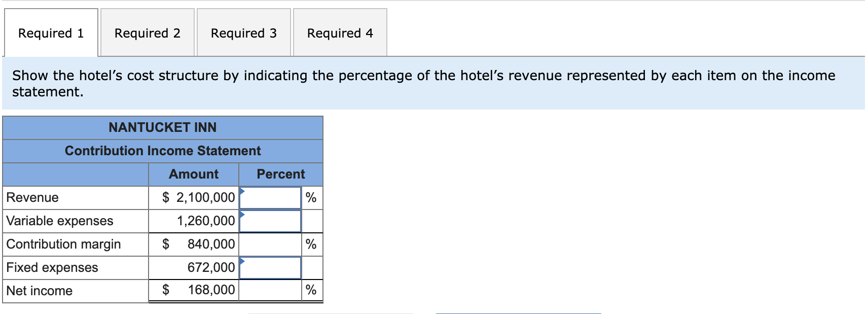Click the blue marker on Fixed expenses field

click(x=243, y=262)
